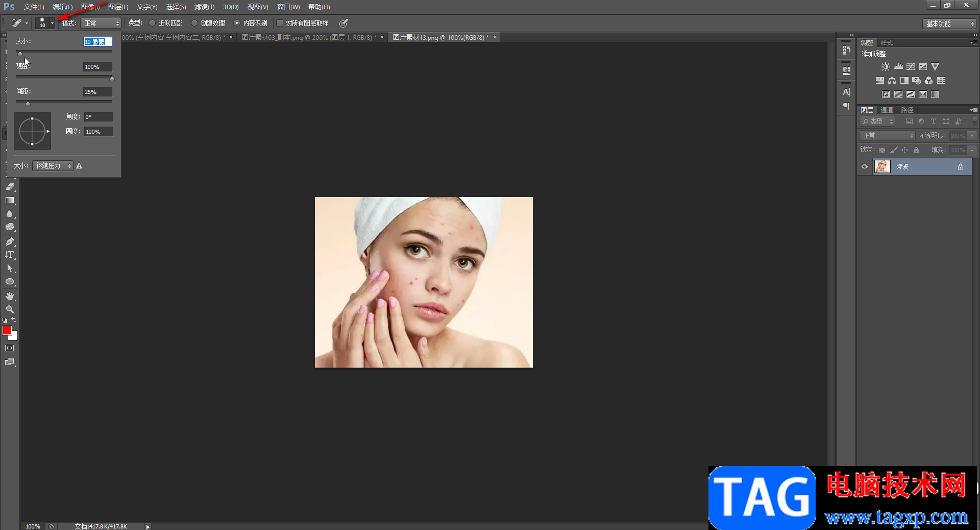980x530 pixels.
Task: Select the Eraser tool
Action: tap(10, 187)
